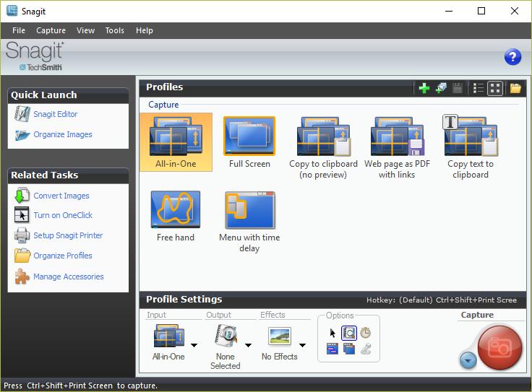Click the Snagit Editor icon
Screen dimensions: 532x392
click(22, 114)
